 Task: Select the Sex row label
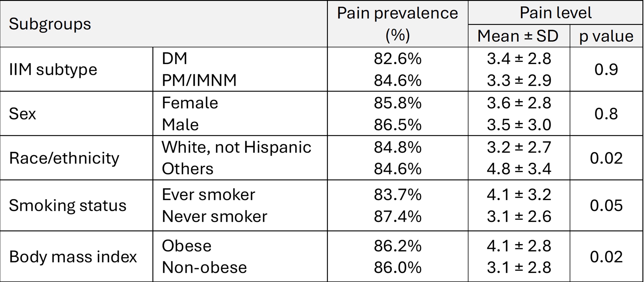(23, 114)
